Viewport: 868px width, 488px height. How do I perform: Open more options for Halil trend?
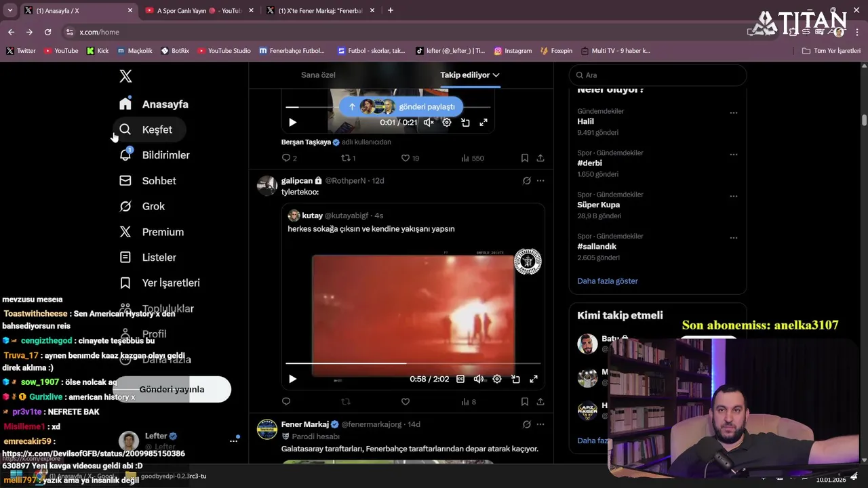733,113
